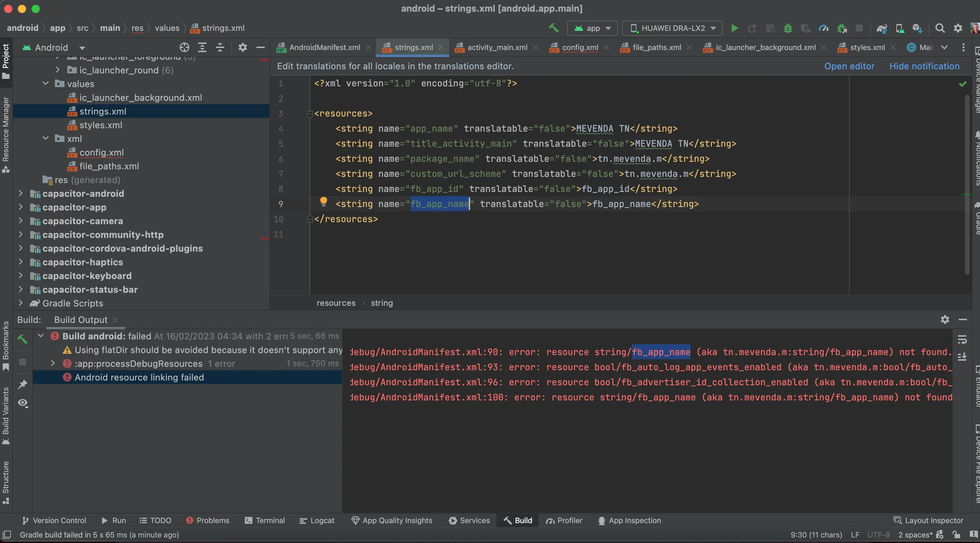Click the yellow intention lightbulb on line 9

(x=323, y=202)
